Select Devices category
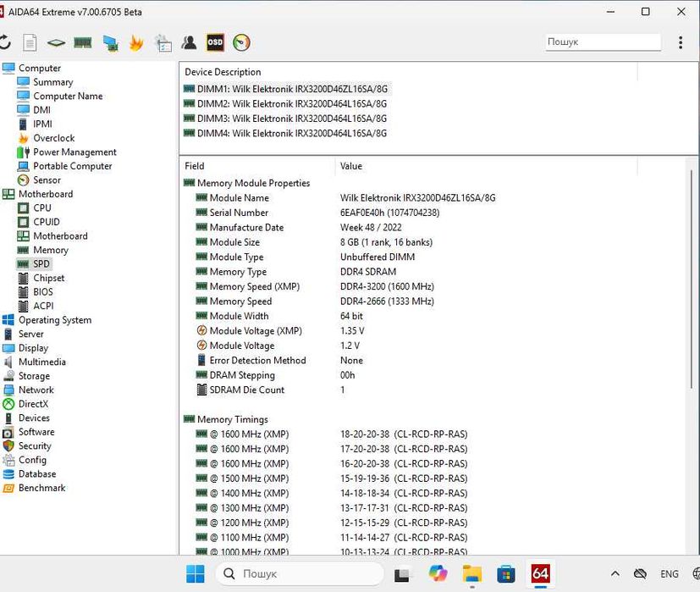This screenshot has height=592, width=700. click(x=34, y=418)
